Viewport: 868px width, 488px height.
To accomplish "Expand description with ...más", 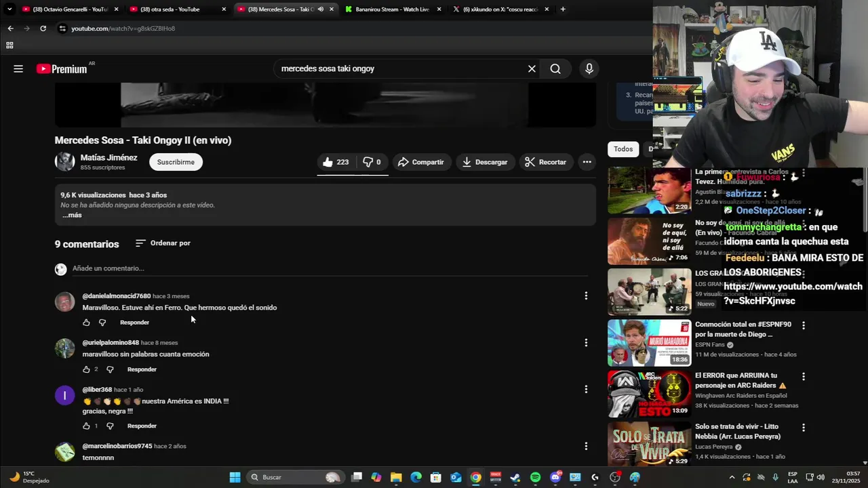I will (x=72, y=215).
